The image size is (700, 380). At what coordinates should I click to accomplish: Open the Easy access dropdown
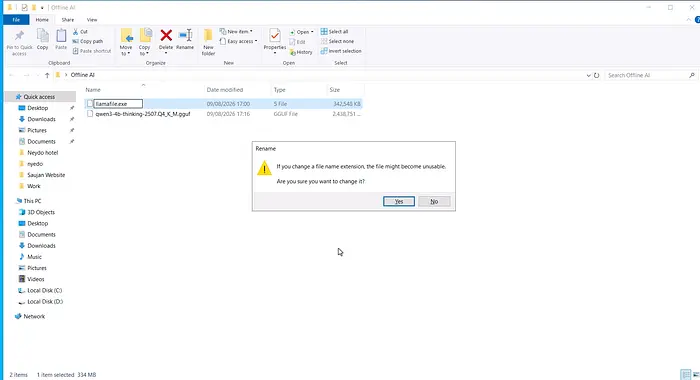(x=239, y=41)
